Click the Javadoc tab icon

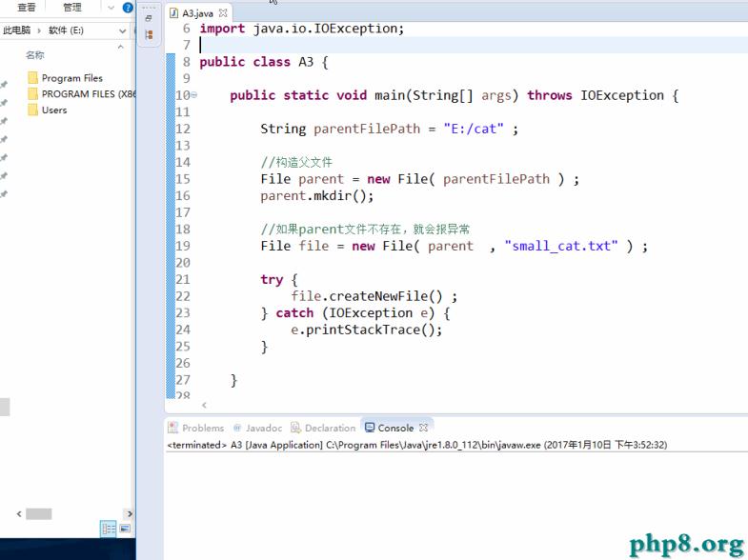tap(237, 428)
